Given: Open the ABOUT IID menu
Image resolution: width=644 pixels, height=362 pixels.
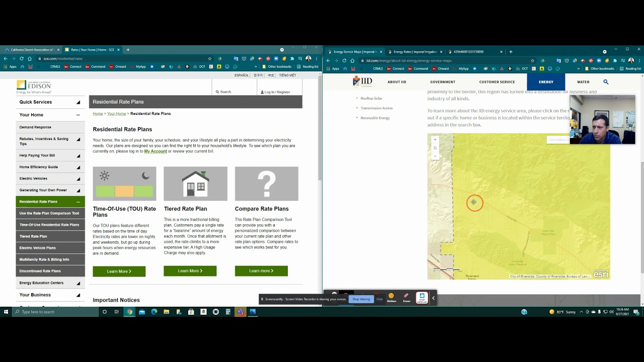Looking at the screenshot, I should click(x=397, y=82).
